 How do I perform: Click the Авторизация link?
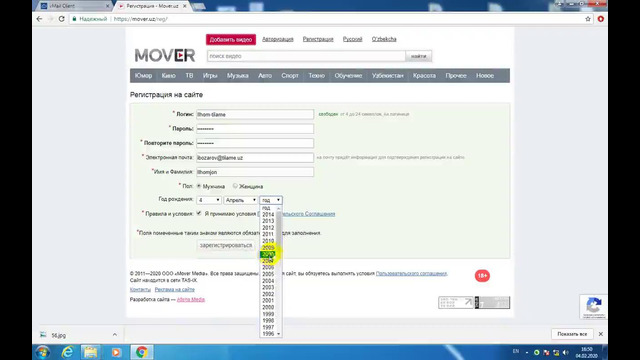pos(278,39)
